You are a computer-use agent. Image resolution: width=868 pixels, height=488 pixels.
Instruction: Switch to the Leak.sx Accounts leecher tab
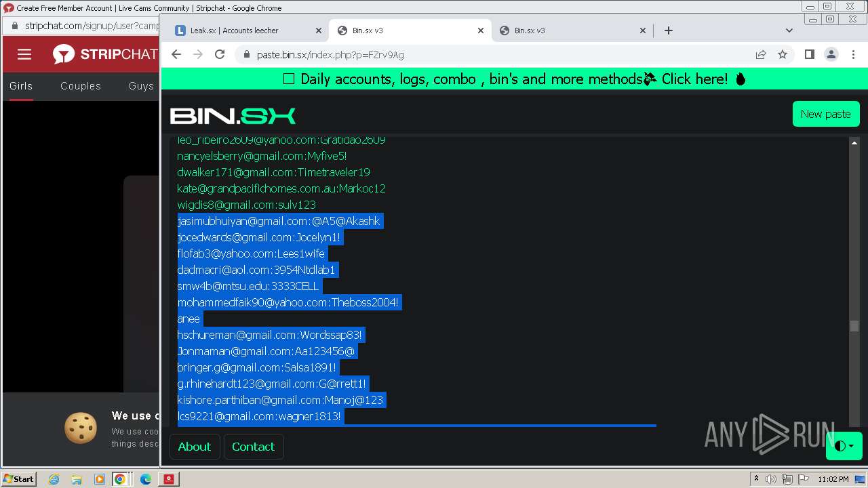247,30
